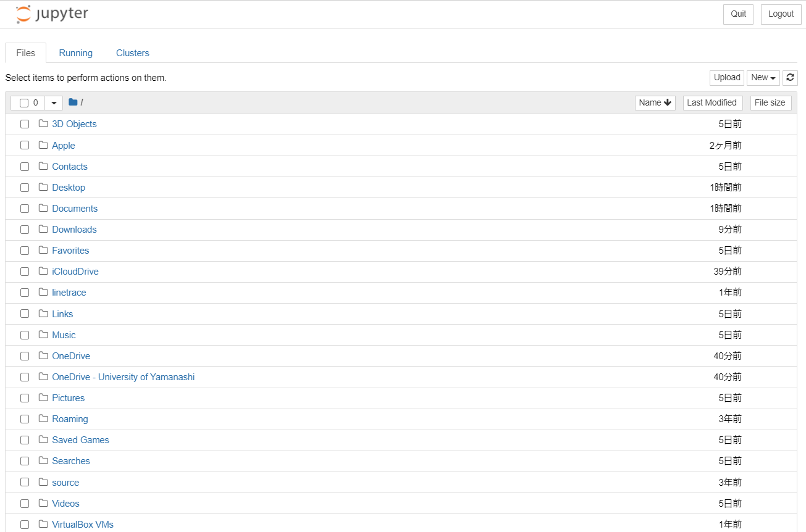Click folder icon beside Desktop

click(x=43, y=187)
